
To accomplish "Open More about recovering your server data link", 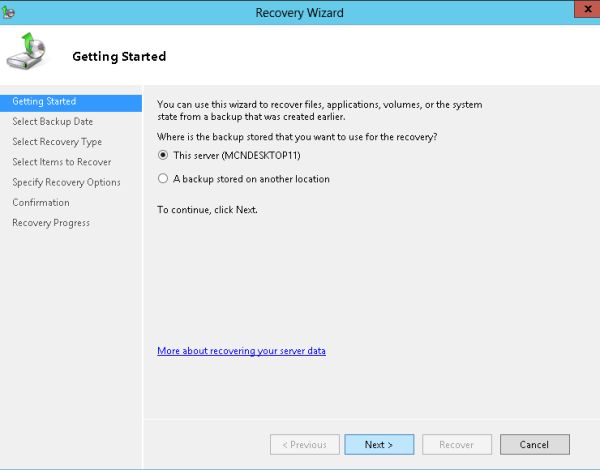I will [241, 351].
